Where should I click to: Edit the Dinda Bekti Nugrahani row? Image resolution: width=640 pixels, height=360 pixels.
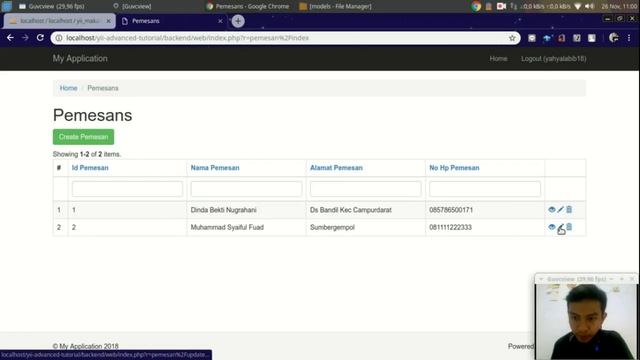tap(560, 210)
